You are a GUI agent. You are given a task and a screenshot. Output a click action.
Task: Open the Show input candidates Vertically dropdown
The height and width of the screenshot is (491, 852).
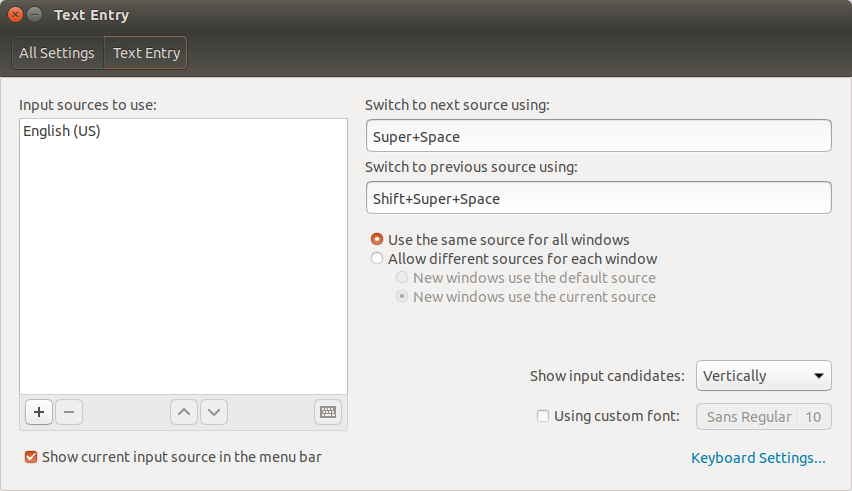[x=763, y=376]
